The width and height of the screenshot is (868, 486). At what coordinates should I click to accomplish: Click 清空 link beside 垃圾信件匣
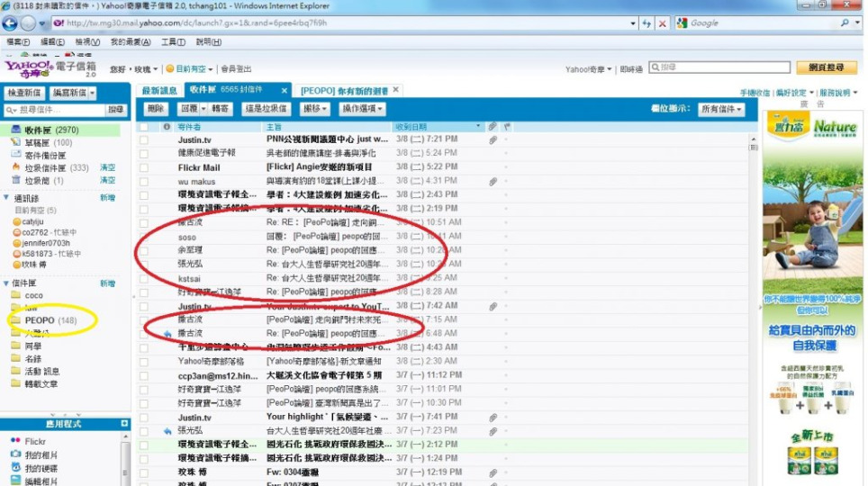(107, 167)
